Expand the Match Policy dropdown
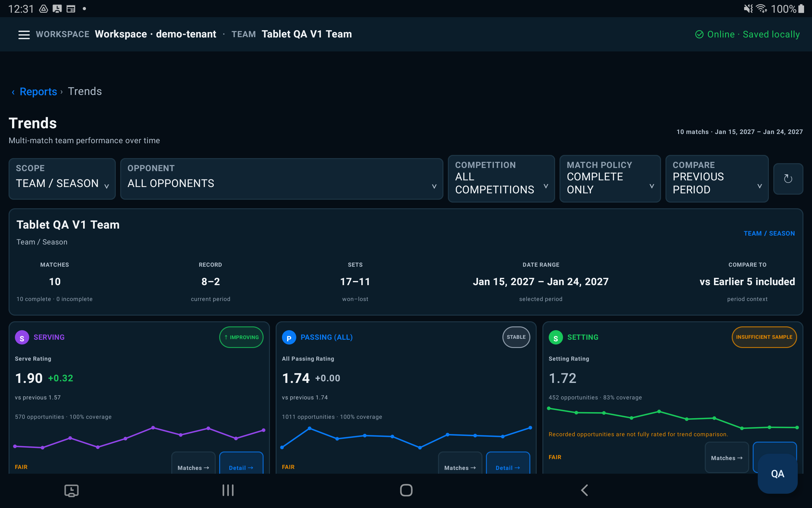812x508 pixels. point(610,179)
